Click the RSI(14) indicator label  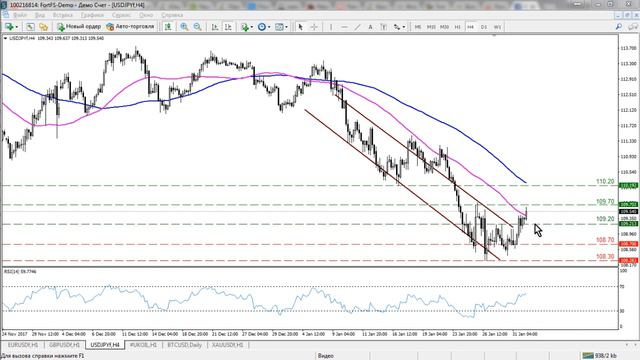tap(20, 271)
